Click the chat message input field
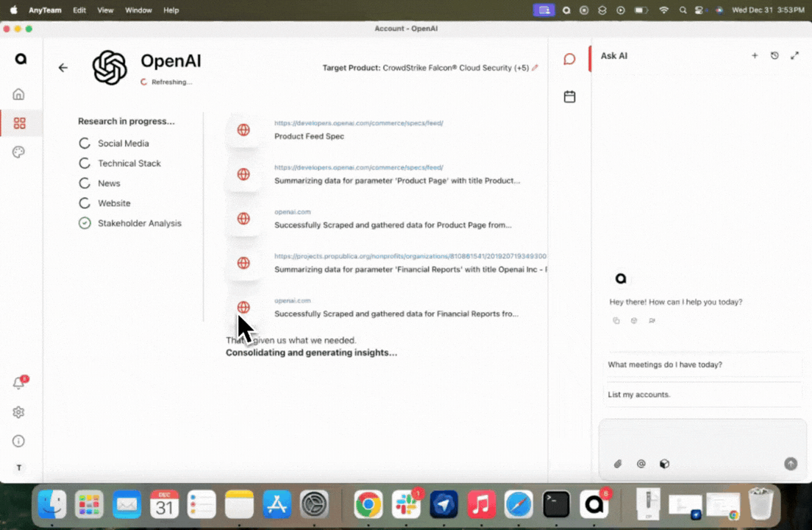Screen dimensions: 812x530 click(702, 439)
